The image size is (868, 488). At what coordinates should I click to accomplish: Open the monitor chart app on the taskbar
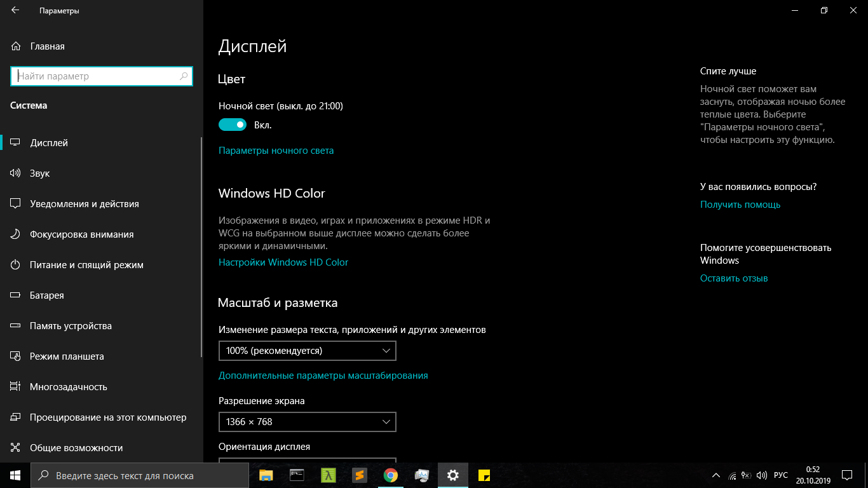[421, 475]
